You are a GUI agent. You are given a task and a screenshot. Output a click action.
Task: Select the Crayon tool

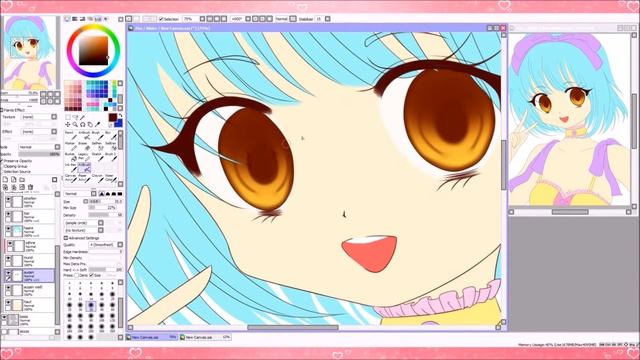click(98, 179)
